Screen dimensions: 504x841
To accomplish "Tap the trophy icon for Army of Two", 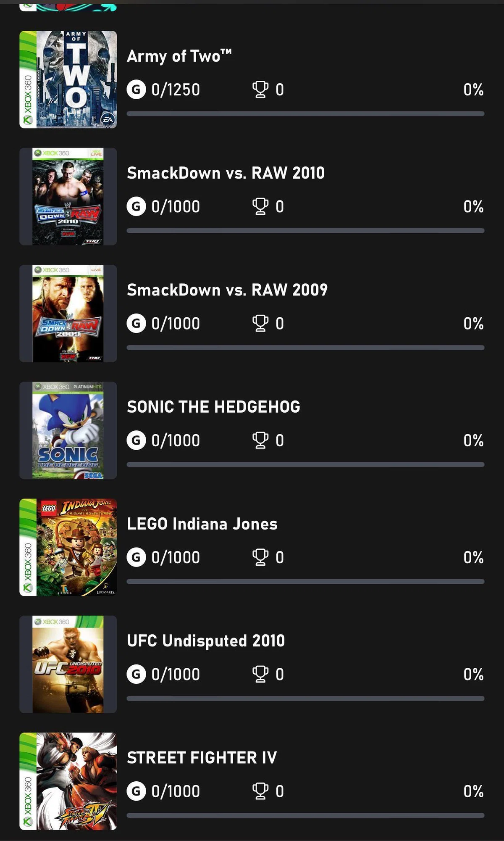I will 260,90.
